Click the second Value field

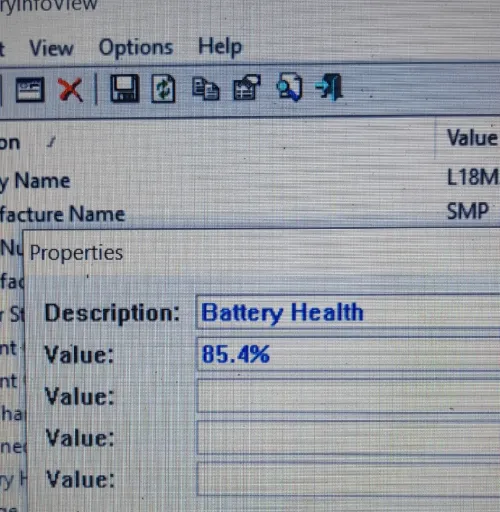pyautogui.click(x=349, y=396)
